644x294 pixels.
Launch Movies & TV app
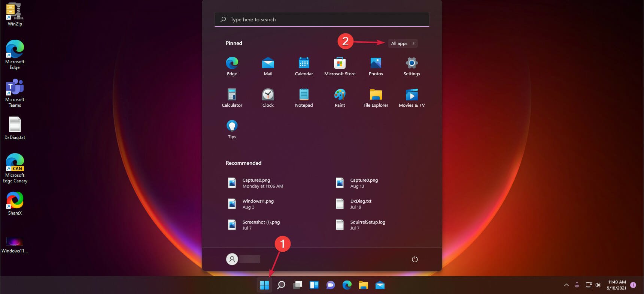412,98
